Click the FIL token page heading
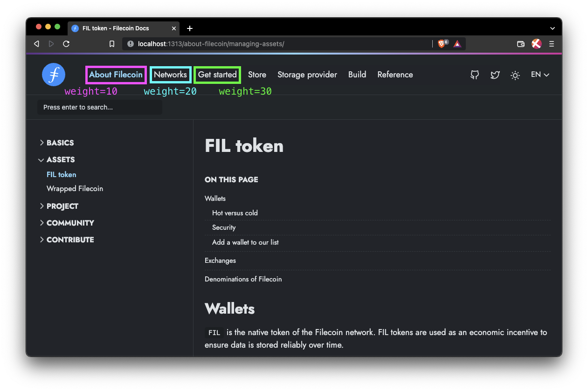588x391 pixels. 244,146
